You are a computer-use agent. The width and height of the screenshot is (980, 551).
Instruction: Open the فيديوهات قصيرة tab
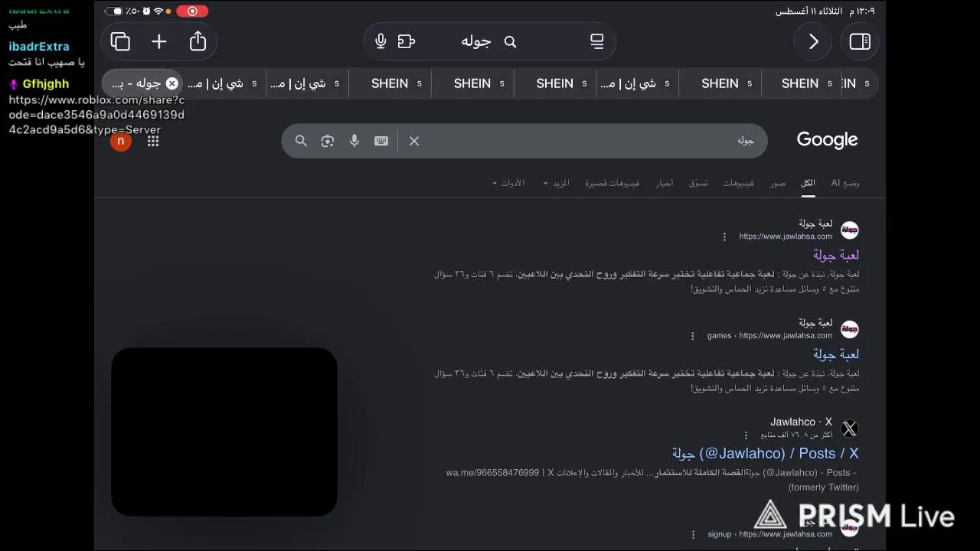[612, 183]
